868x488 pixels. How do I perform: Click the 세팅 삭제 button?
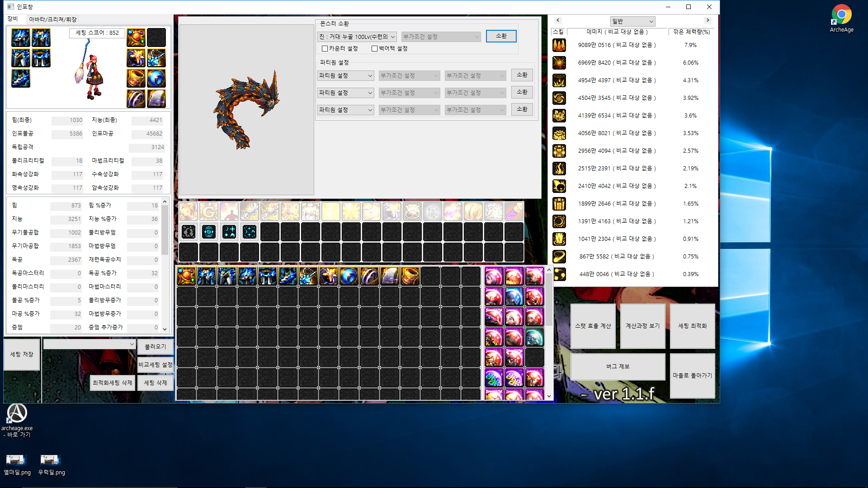pos(155,383)
